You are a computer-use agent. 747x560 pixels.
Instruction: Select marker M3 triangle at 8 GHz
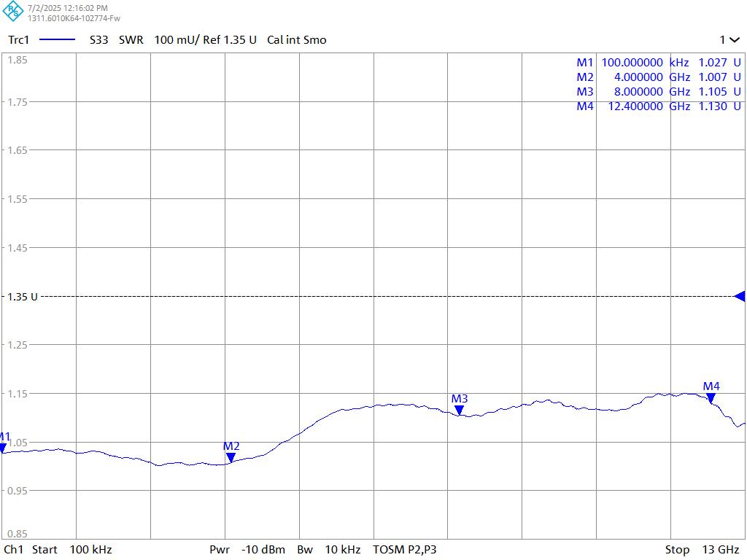click(x=459, y=411)
